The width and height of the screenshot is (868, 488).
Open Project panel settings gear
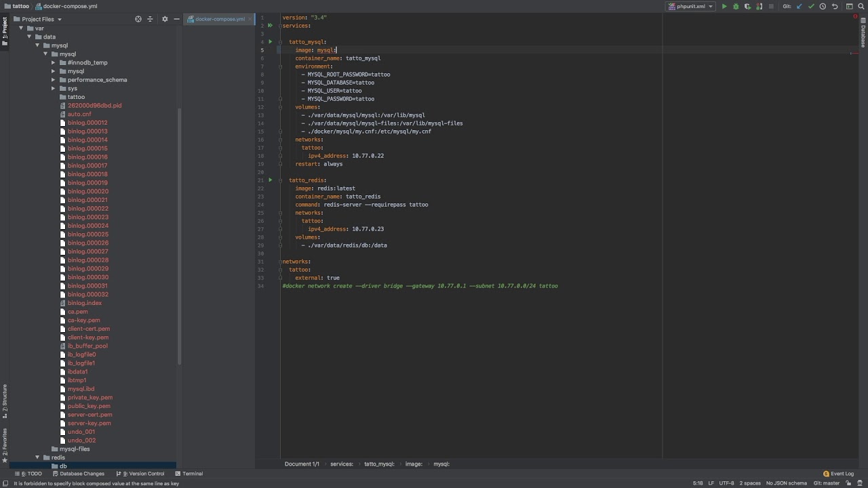click(165, 19)
